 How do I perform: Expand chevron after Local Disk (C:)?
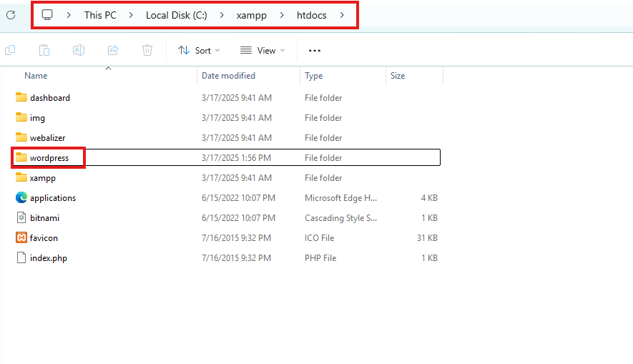click(222, 15)
